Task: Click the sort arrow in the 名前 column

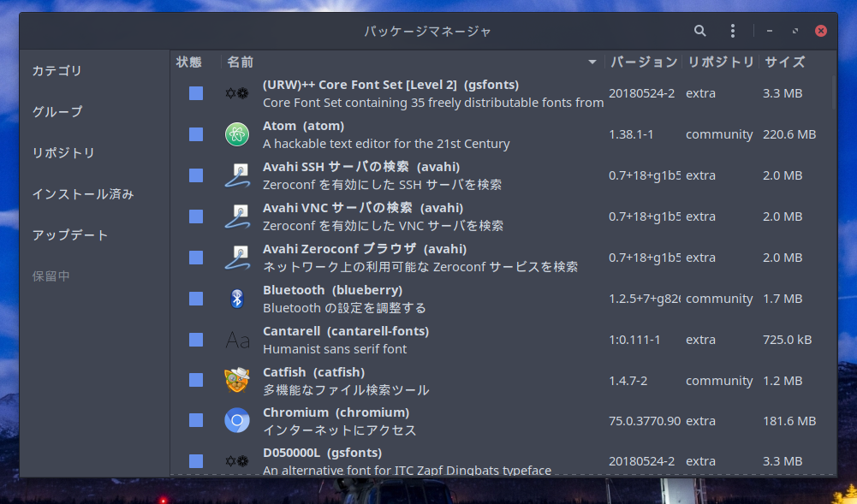Action: 592,62
